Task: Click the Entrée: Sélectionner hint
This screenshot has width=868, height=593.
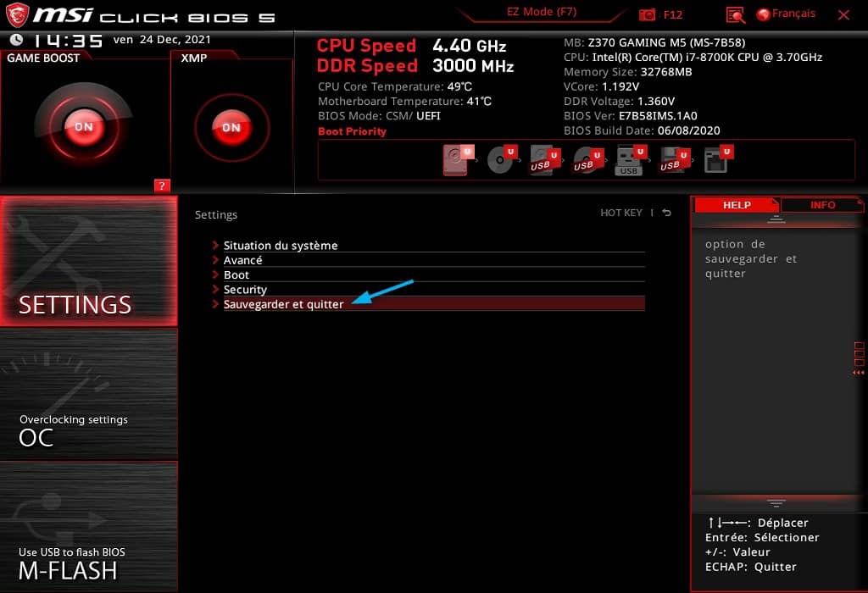Action: click(762, 537)
